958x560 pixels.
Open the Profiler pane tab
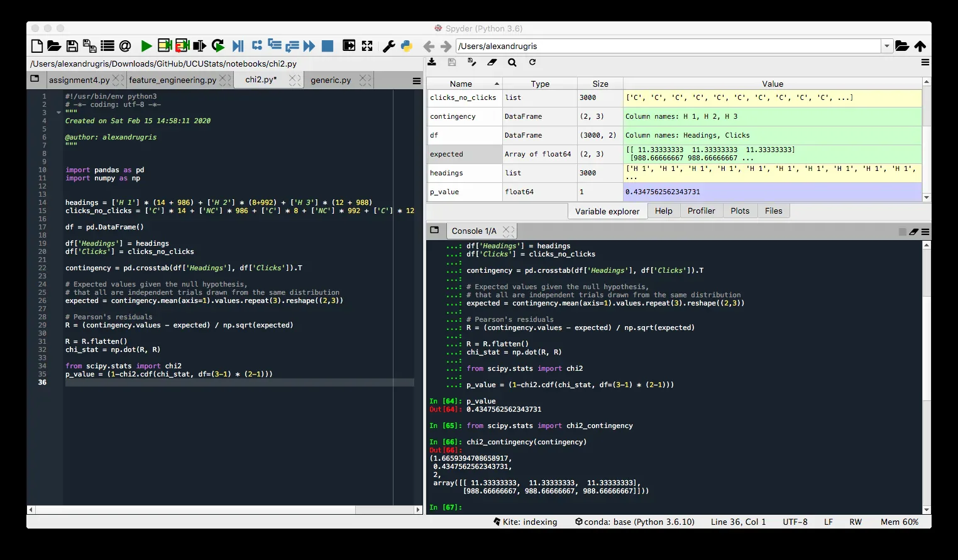[701, 211]
